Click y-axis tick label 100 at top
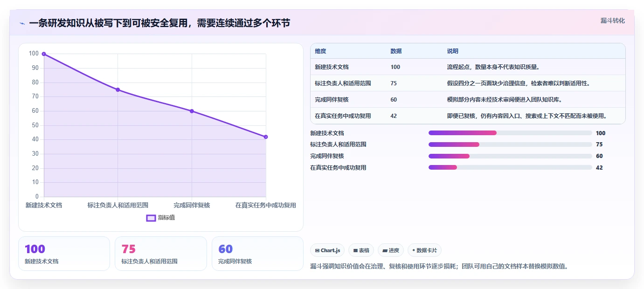The width and height of the screenshot is (644, 289). 34,54
